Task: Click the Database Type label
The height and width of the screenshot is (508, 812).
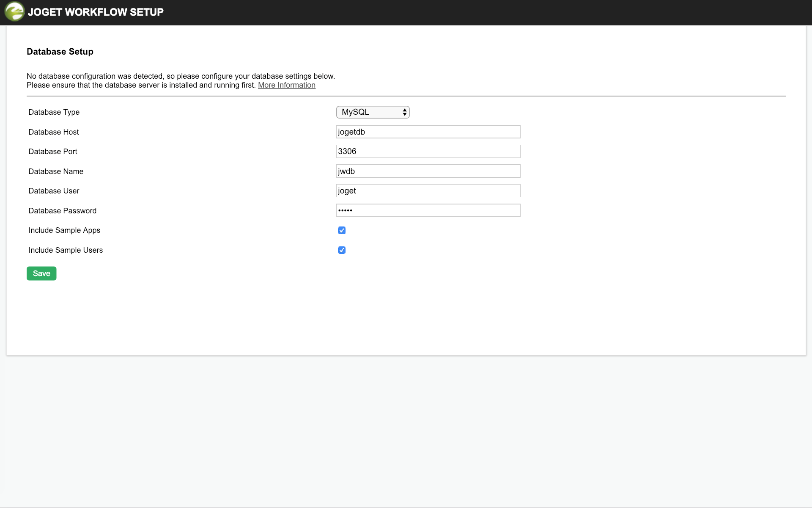Action: [54, 112]
